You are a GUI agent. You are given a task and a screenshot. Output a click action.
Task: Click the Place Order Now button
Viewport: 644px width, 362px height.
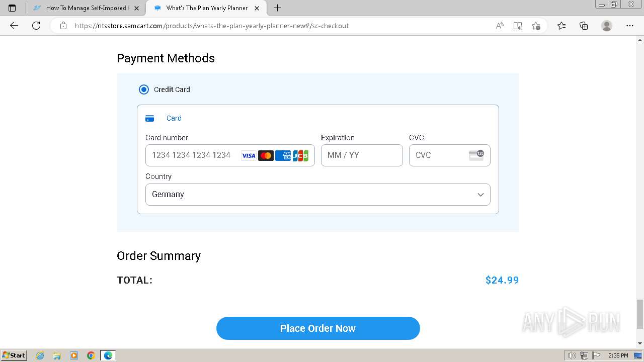coord(318,328)
